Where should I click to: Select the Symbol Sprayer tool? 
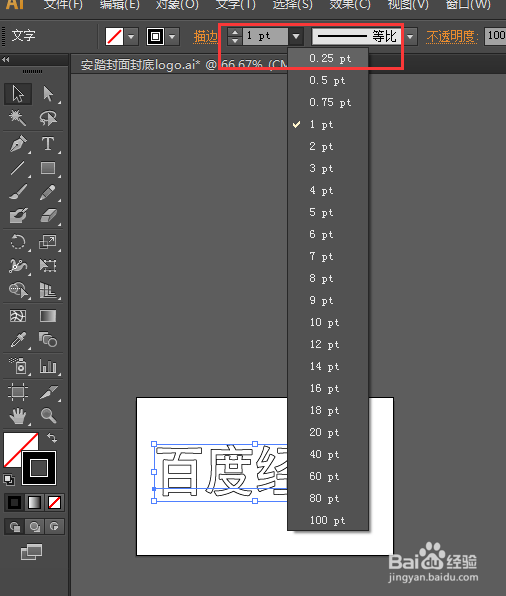[x=18, y=366]
